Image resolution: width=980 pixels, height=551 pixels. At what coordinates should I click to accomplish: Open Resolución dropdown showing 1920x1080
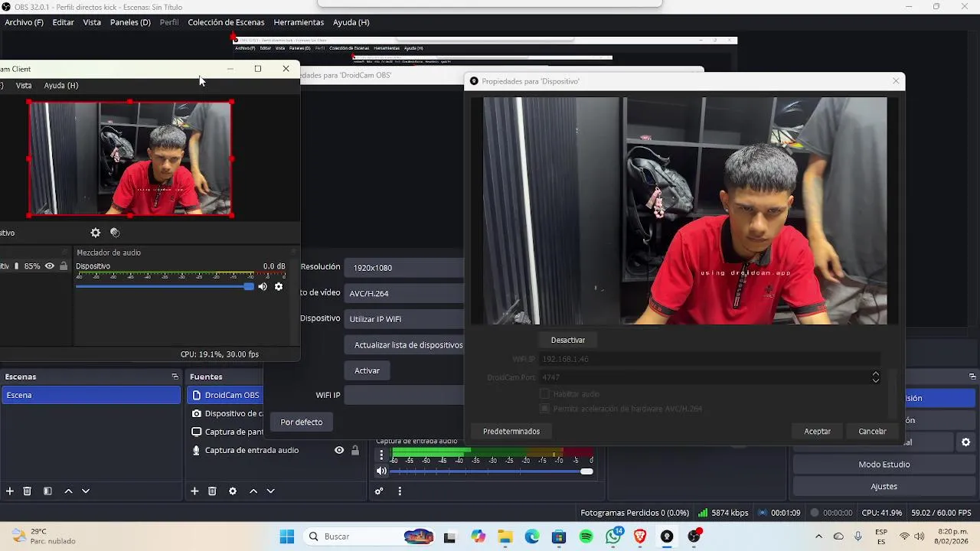[x=404, y=268]
